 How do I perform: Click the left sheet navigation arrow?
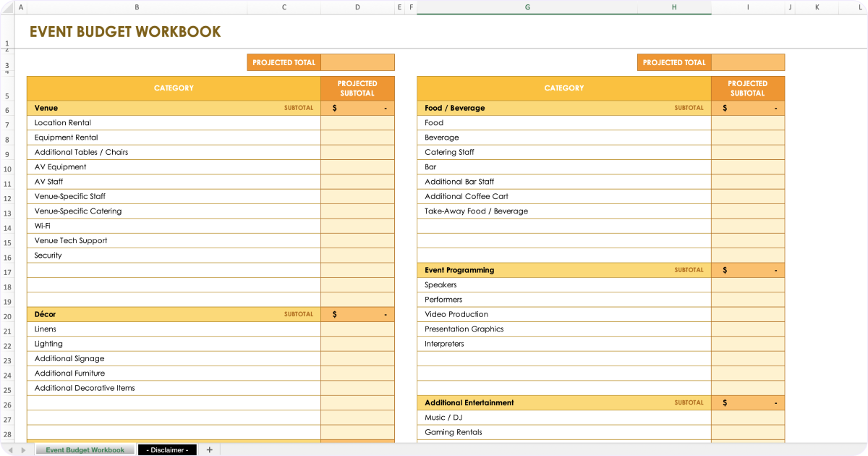tap(12, 449)
